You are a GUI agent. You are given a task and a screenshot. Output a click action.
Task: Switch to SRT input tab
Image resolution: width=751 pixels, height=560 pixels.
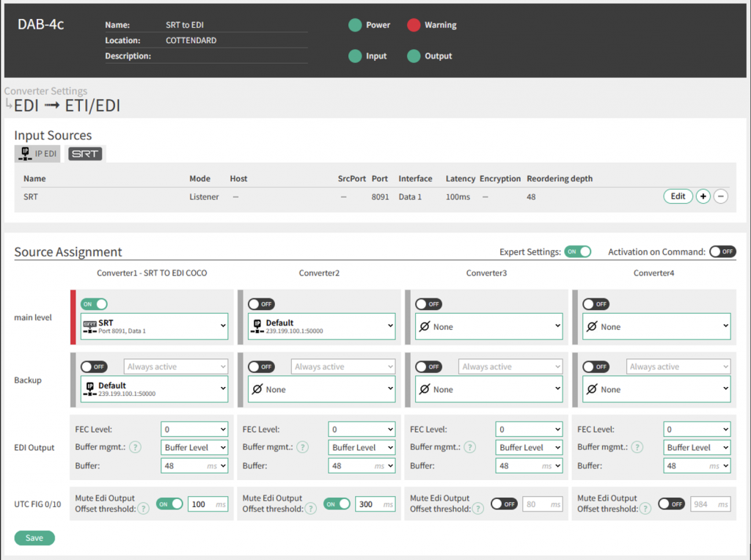(x=85, y=154)
